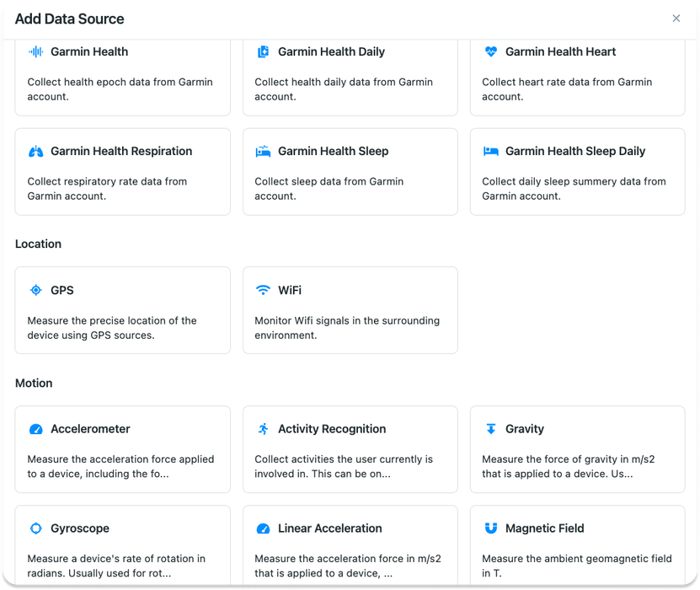The width and height of the screenshot is (700, 590).
Task: Add the WiFi data source description
Action: [x=347, y=328]
